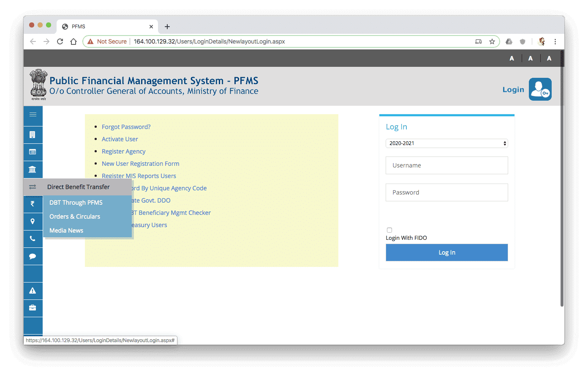This screenshot has width=588, height=376.
Task: Click the warning triangle sidebar icon
Action: [x=33, y=291]
